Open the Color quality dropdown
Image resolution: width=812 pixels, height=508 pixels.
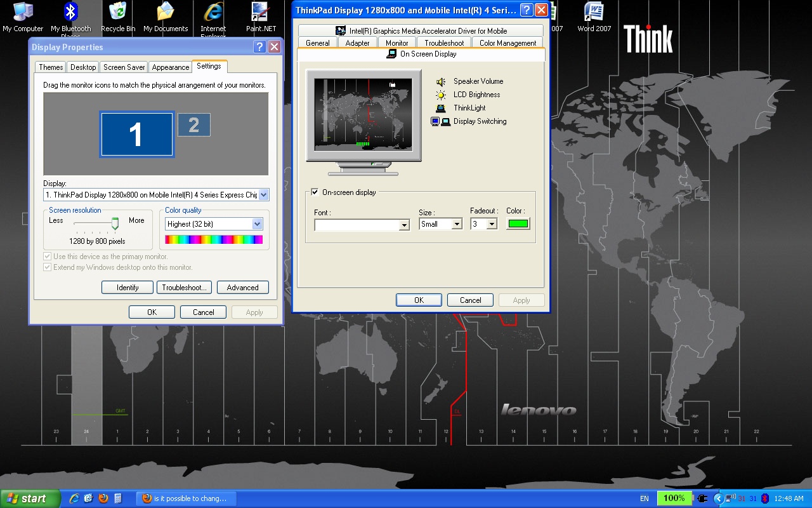pos(257,224)
